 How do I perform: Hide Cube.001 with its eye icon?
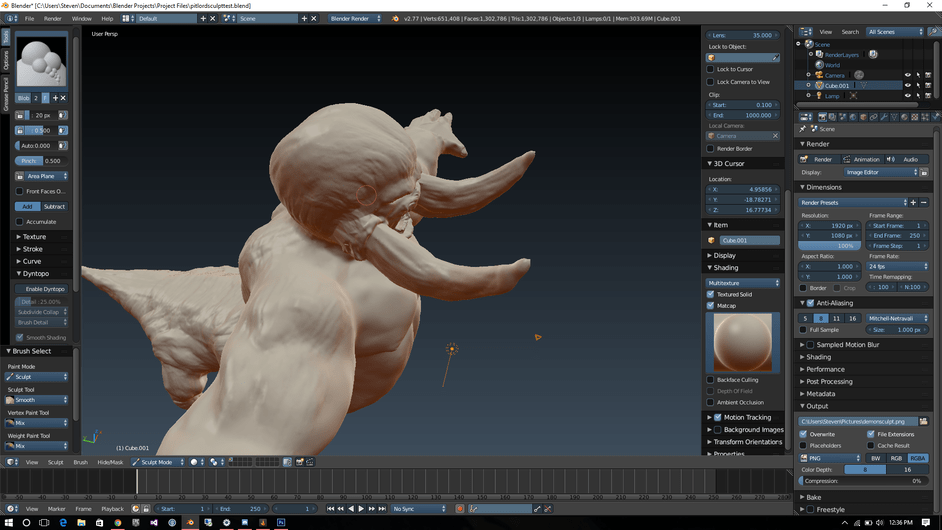tap(908, 85)
